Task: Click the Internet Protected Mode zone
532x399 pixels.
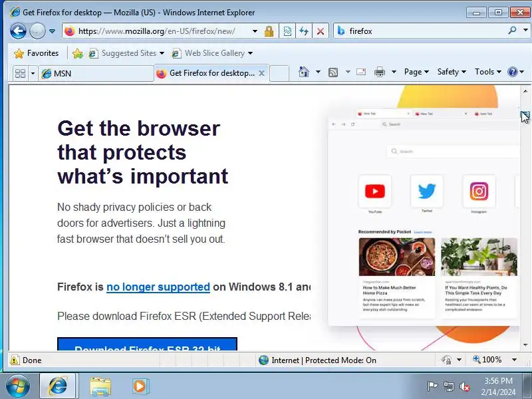Action: point(318,360)
